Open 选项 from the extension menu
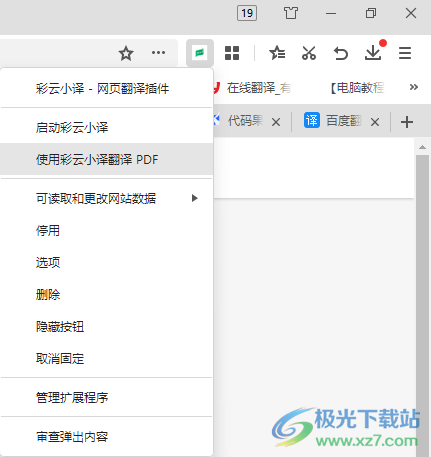 tap(107, 263)
